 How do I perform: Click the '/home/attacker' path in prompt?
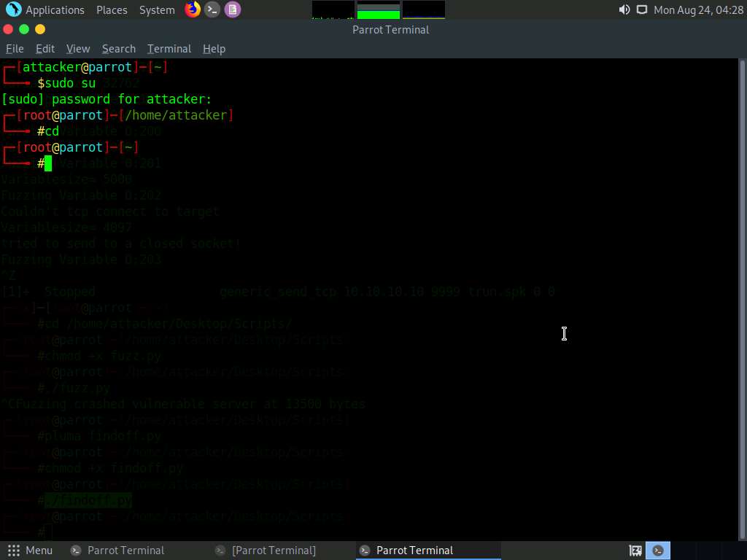click(x=177, y=115)
